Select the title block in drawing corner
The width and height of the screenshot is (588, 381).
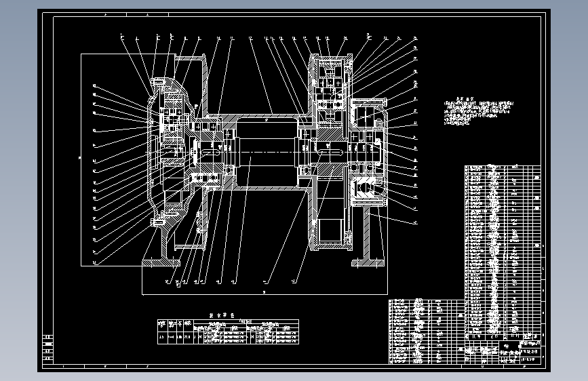pos(503,352)
